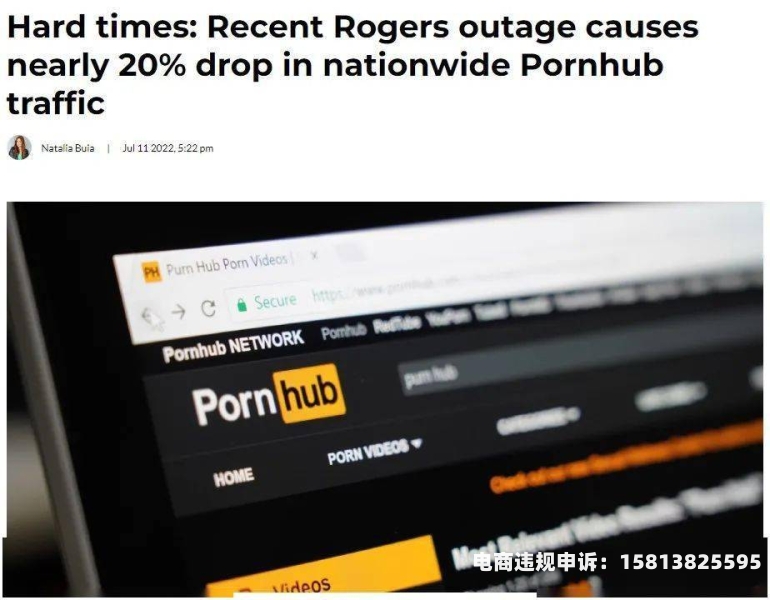This screenshot has height=600, width=770.
Task: Select the Porn Hub Porn Videos tab
Action: [226, 265]
